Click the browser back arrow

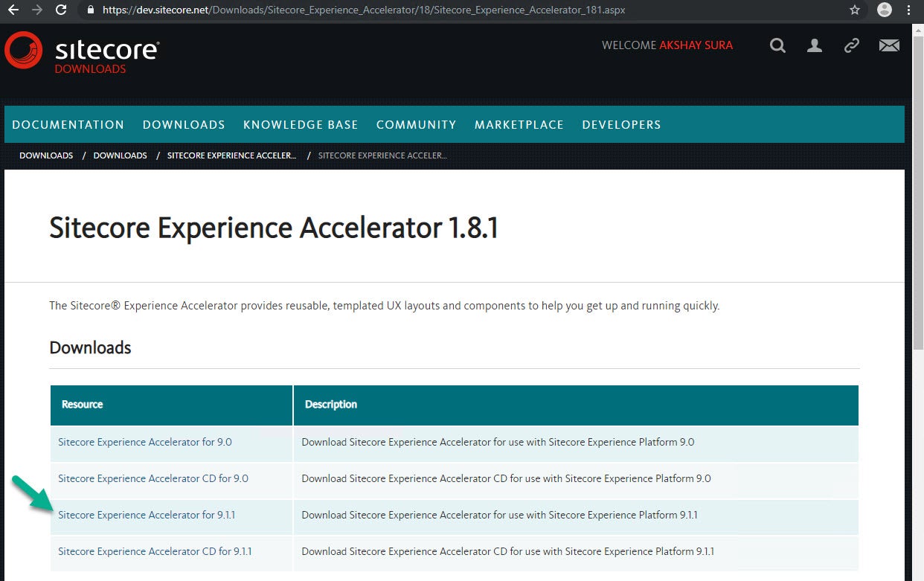tap(13, 10)
